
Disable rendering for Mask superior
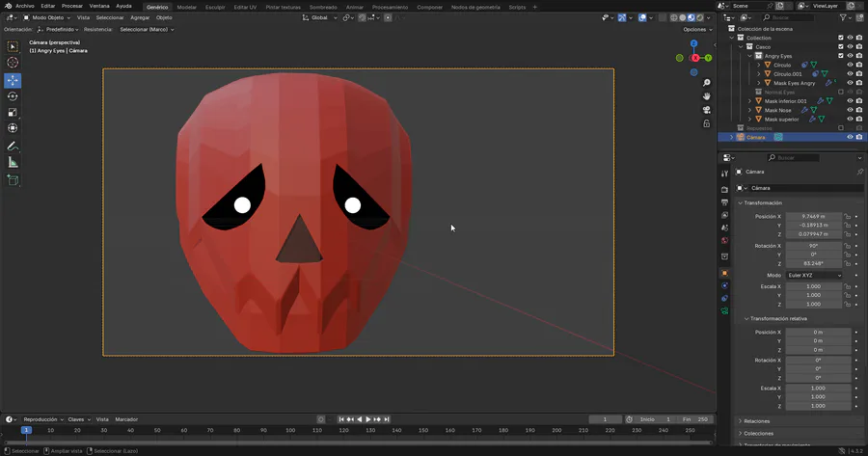tap(859, 119)
